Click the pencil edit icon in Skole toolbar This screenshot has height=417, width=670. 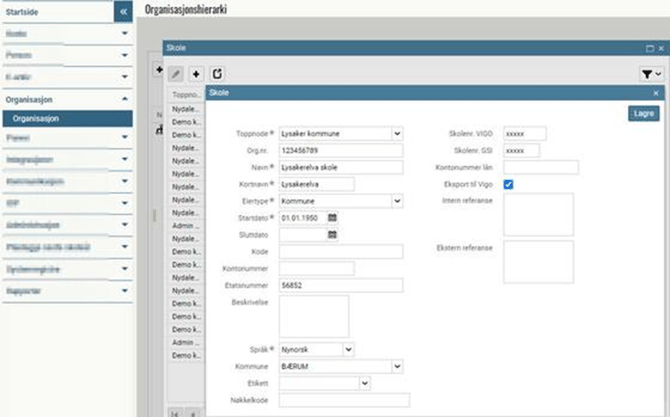click(175, 74)
